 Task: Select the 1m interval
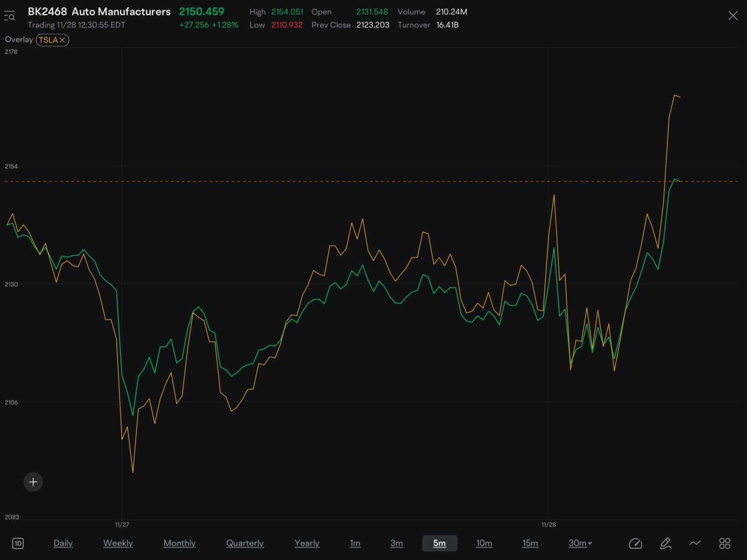coord(355,543)
